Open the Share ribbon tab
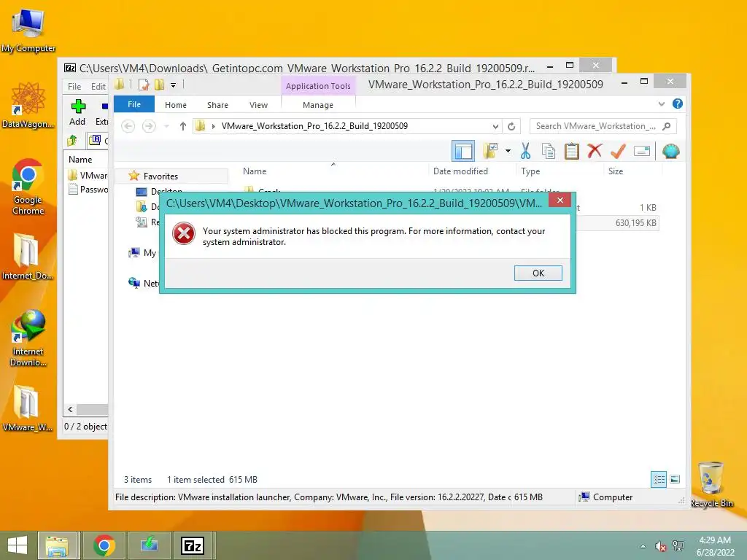Viewport: 747px width, 560px height. click(x=217, y=105)
